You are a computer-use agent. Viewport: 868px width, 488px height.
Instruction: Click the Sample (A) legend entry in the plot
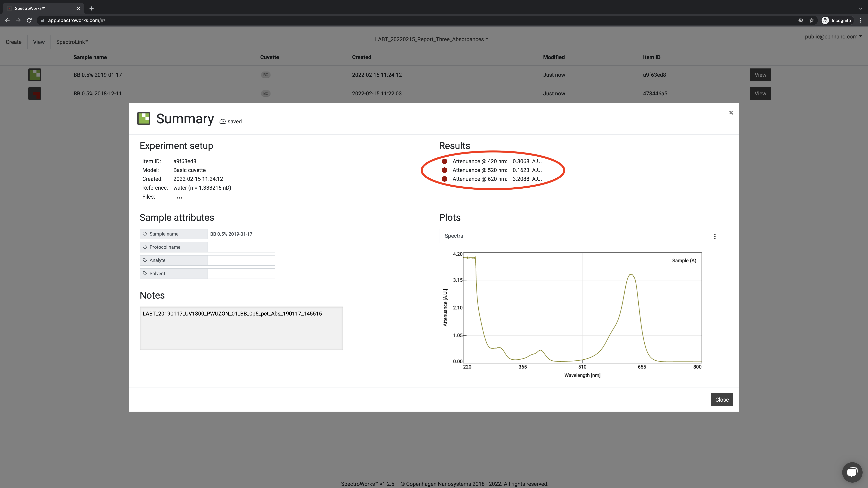point(677,260)
